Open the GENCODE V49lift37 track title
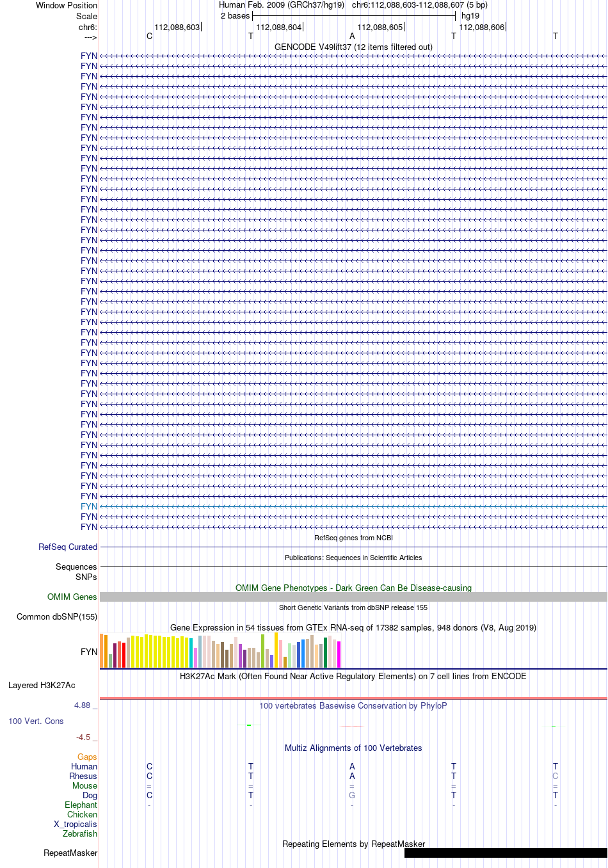 [353, 47]
